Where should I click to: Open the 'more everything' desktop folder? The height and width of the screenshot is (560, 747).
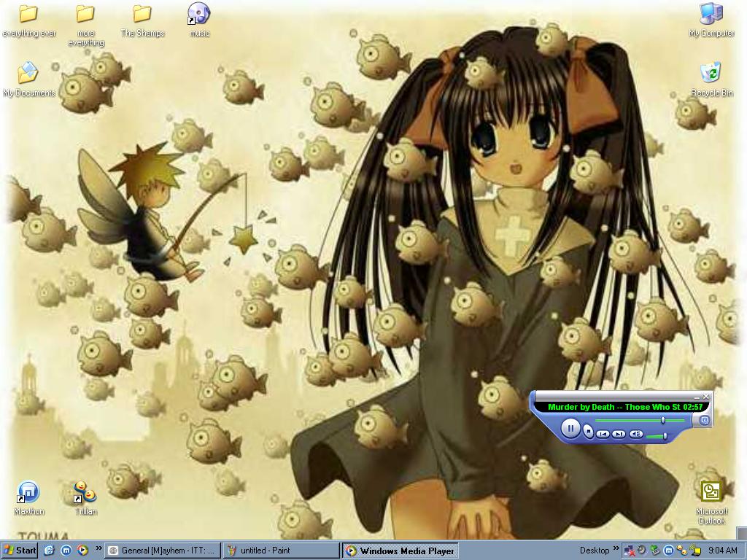[x=86, y=26]
